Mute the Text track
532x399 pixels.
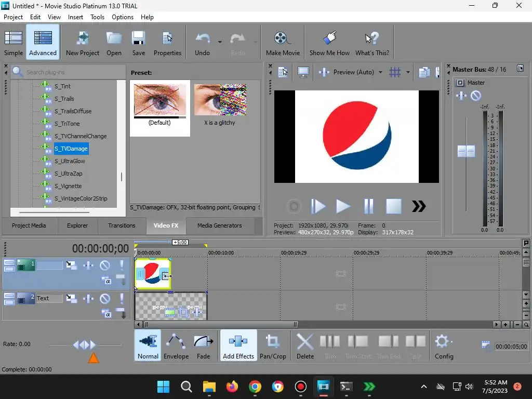[104, 299]
